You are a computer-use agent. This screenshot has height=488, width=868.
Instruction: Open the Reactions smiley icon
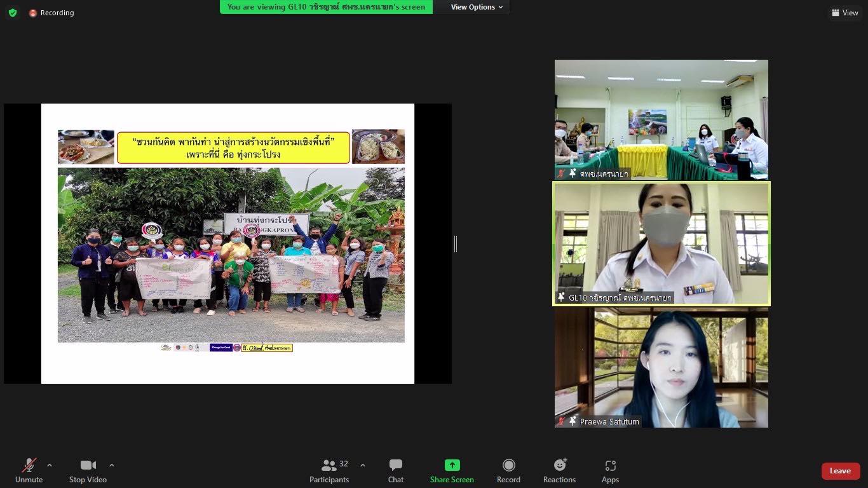pos(559,465)
